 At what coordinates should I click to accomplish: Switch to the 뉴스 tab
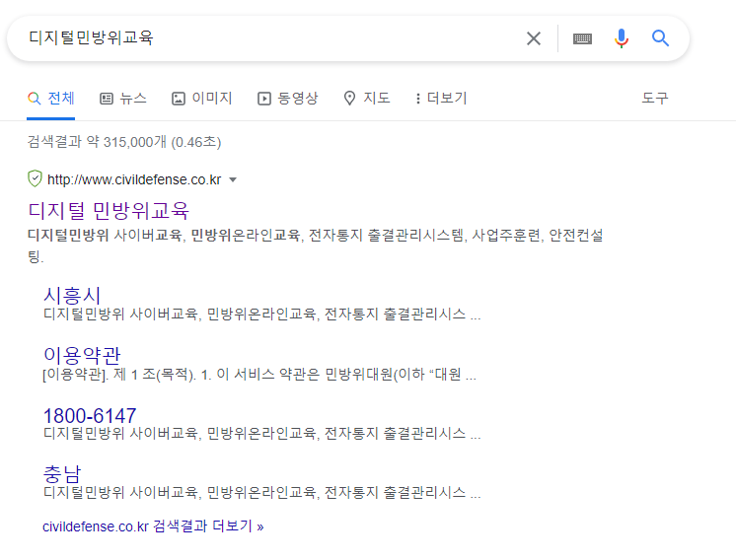point(123,99)
